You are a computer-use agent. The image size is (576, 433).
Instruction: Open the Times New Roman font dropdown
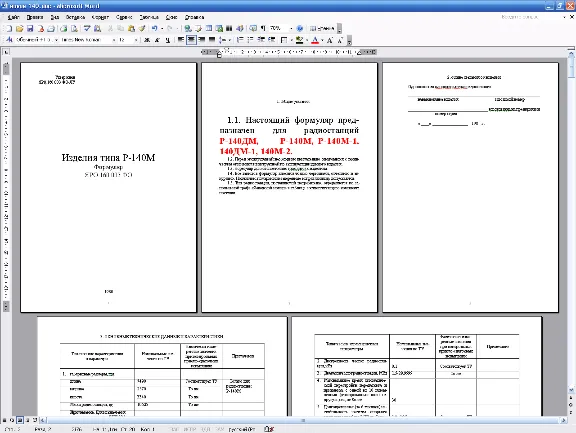(x=114, y=40)
